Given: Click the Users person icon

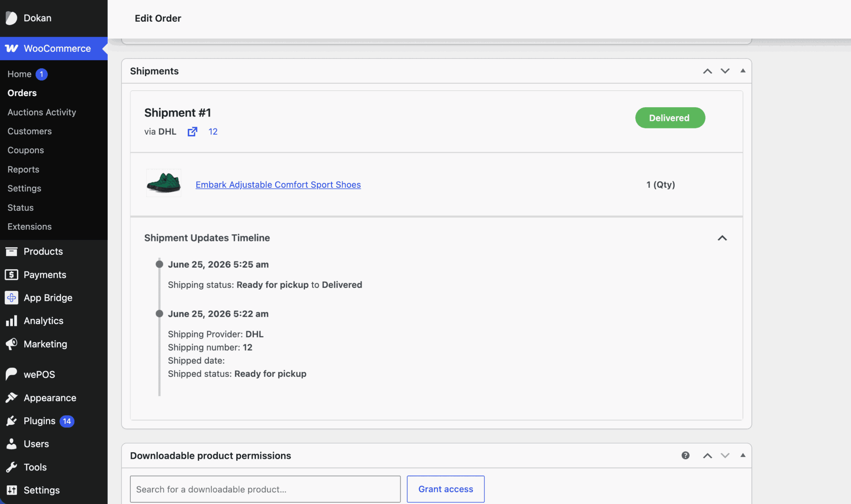Looking at the screenshot, I should (x=12, y=444).
